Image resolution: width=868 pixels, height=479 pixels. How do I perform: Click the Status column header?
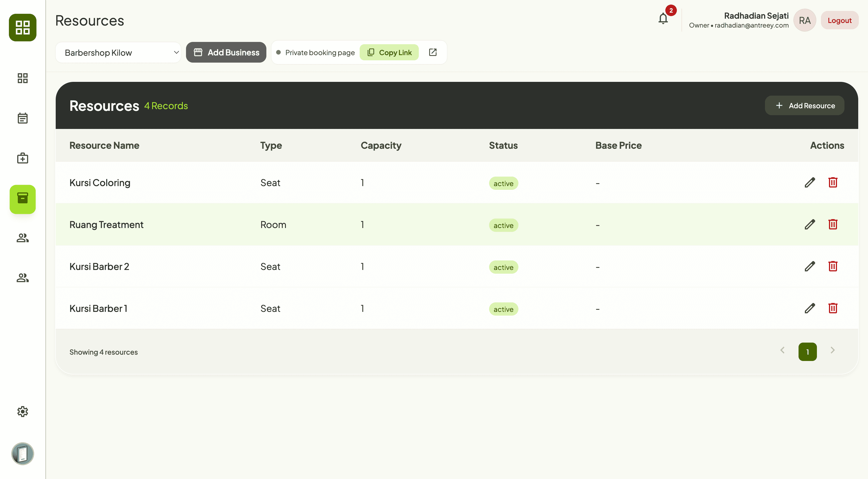click(503, 145)
